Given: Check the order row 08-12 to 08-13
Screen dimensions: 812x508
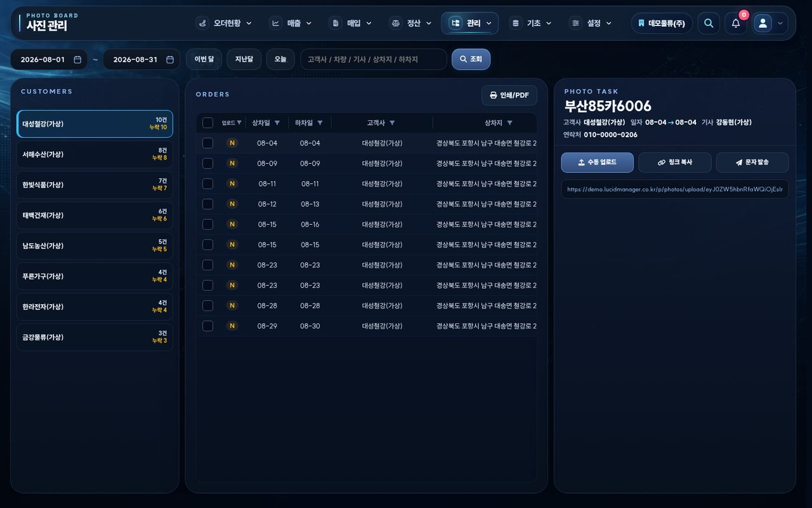Looking at the screenshot, I should 207,204.
